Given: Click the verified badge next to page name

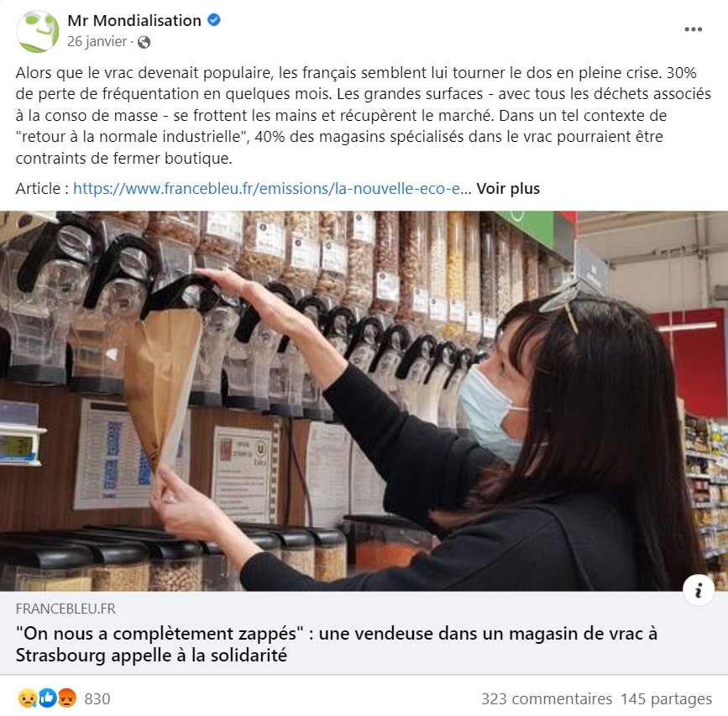Looking at the screenshot, I should (213, 20).
